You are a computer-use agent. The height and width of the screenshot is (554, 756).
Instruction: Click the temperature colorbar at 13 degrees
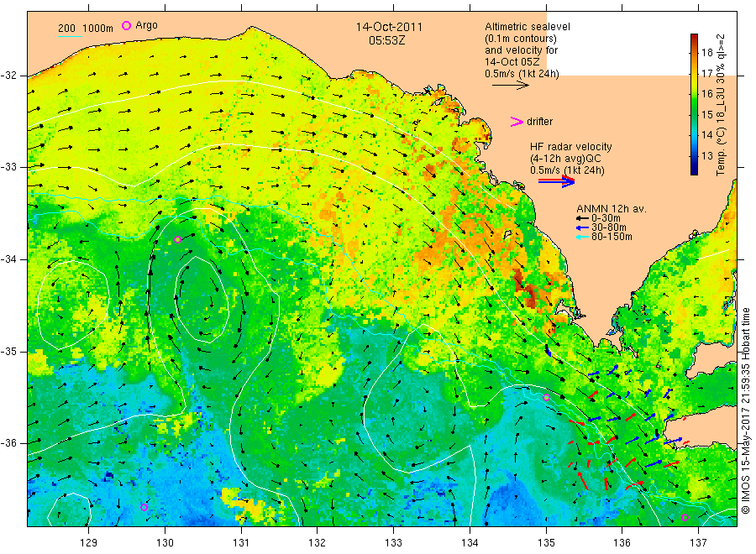[694, 155]
